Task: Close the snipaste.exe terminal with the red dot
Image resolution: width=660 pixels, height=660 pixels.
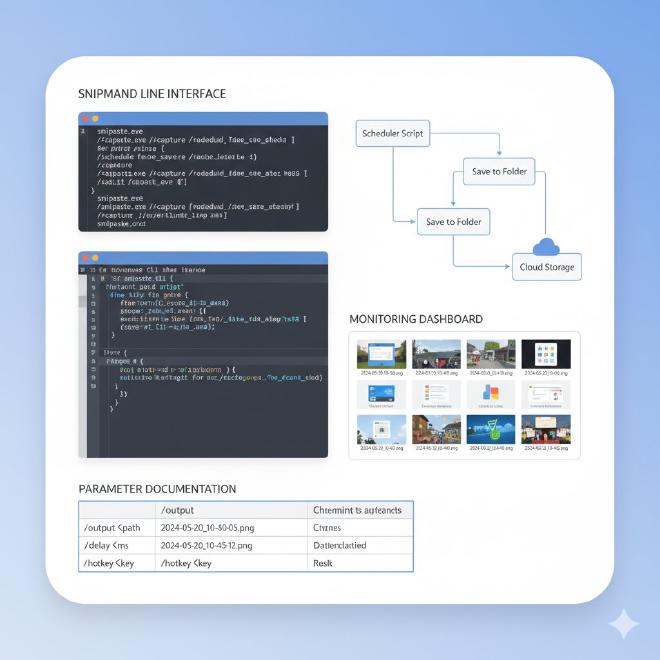Action: click(x=85, y=118)
